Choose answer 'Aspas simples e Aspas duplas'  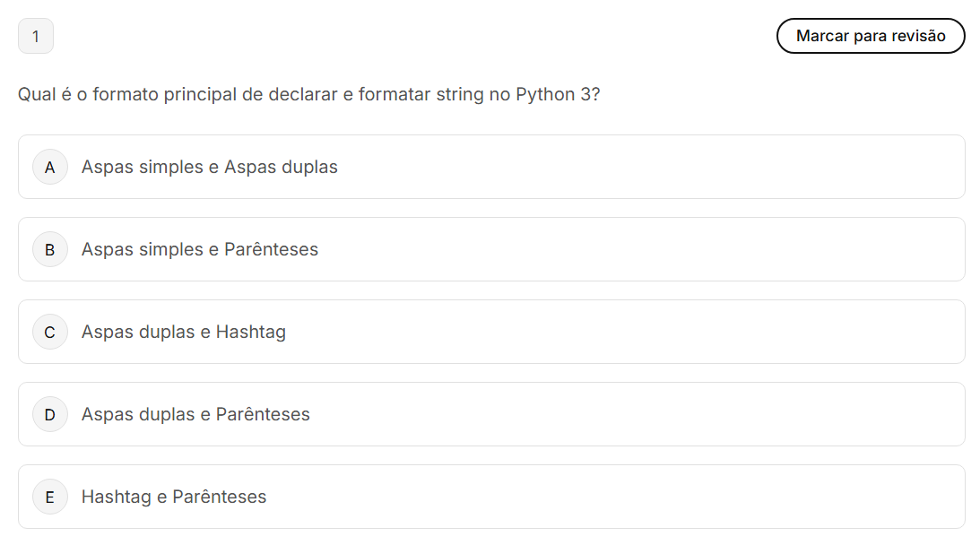click(x=209, y=167)
